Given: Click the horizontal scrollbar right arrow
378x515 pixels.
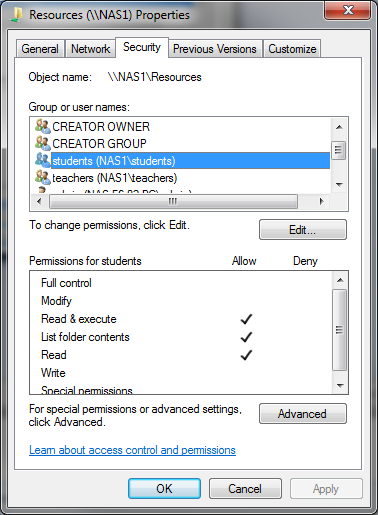Looking at the screenshot, I should click(x=321, y=201).
